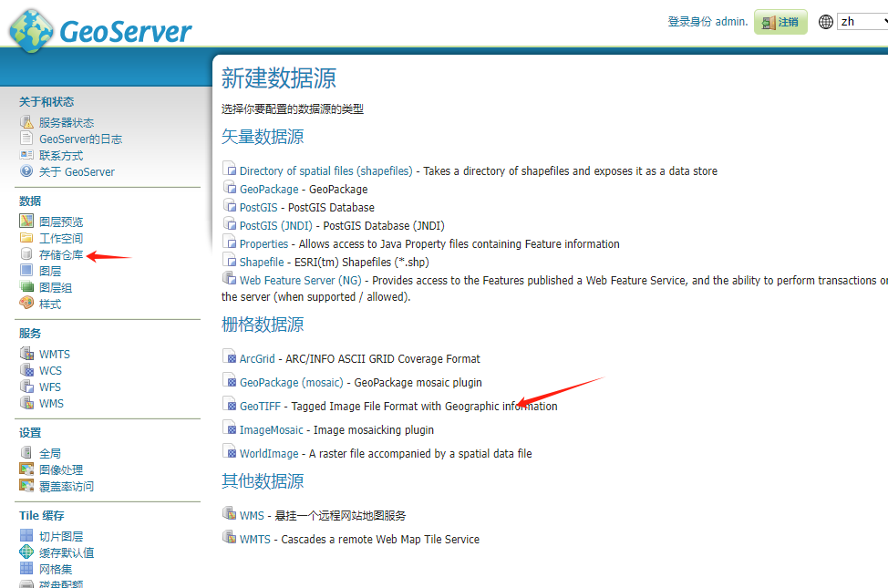The height and width of the screenshot is (588, 888).
Task: Click the 覆盖率访问 icon
Action: [26, 486]
